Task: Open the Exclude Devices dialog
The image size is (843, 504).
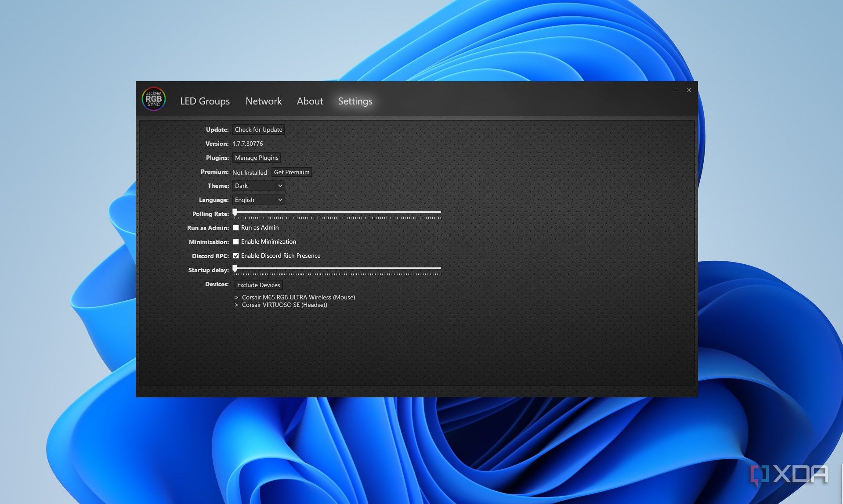Action: click(258, 285)
